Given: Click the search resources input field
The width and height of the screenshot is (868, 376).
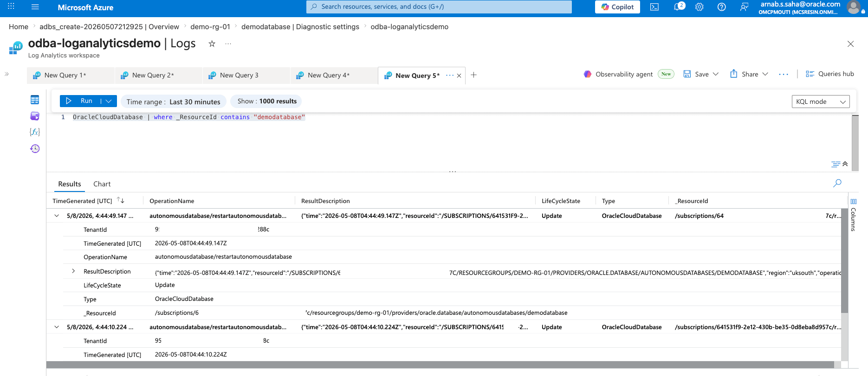Looking at the screenshot, I should click(439, 7).
